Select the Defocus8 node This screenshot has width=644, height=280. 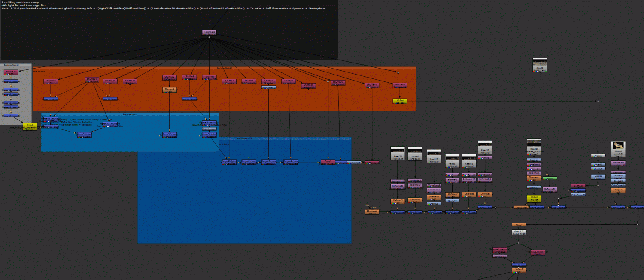click(469, 194)
